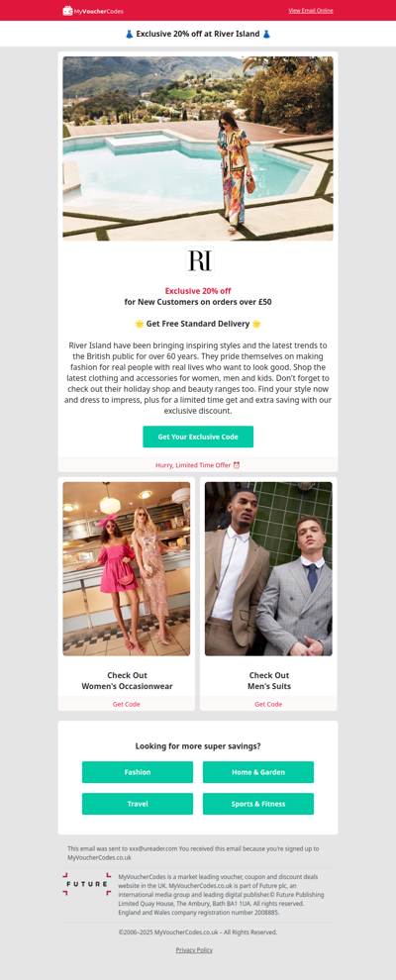Click the Hurry, Limited Time Offer banner
The width and height of the screenshot is (396, 980).
198,465
